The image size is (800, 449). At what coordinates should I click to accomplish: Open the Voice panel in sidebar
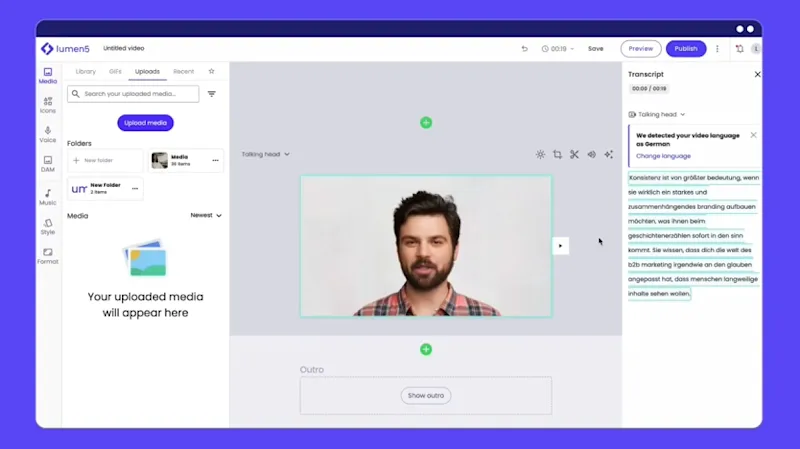[x=48, y=134]
